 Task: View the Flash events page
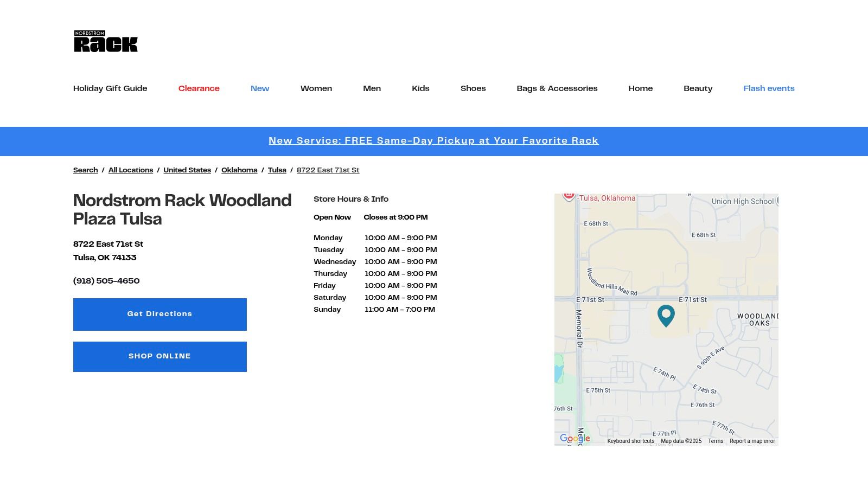[x=769, y=88]
